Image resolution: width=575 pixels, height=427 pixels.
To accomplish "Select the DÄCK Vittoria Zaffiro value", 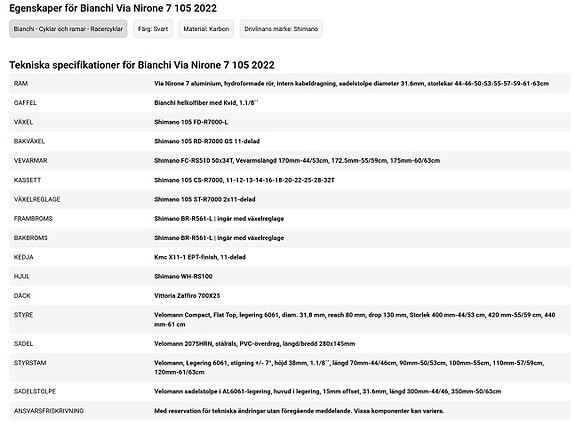I will (187, 296).
